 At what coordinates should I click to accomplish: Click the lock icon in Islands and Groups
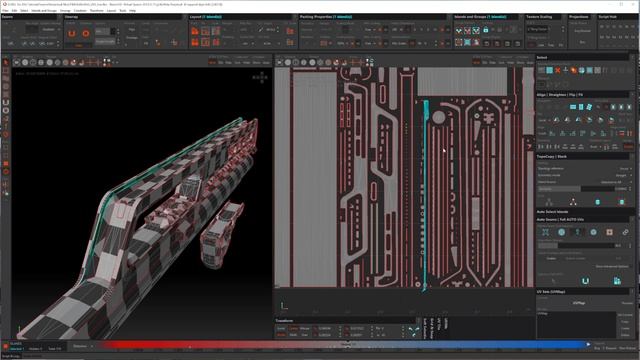pyautogui.click(x=486, y=30)
